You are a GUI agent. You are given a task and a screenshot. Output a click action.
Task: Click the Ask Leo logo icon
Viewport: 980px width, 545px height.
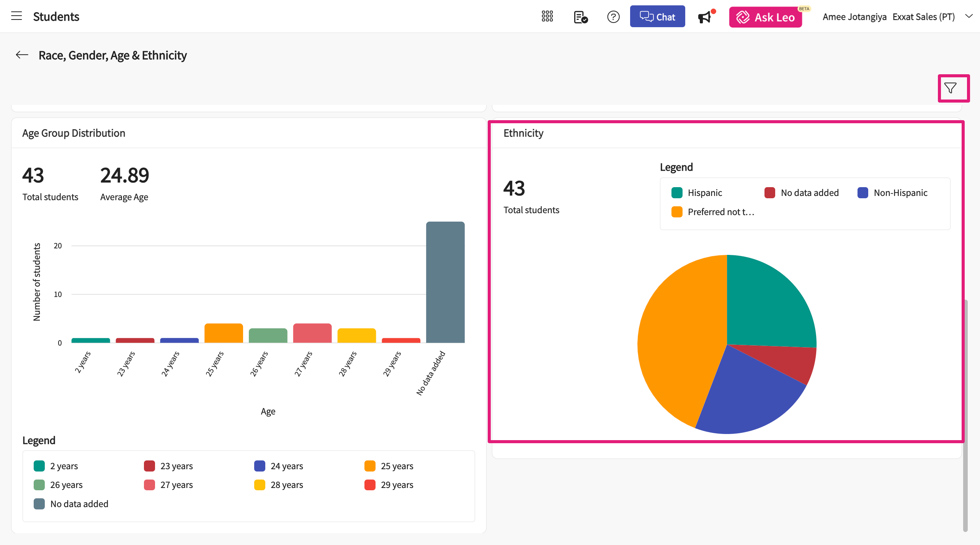click(743, 17)
